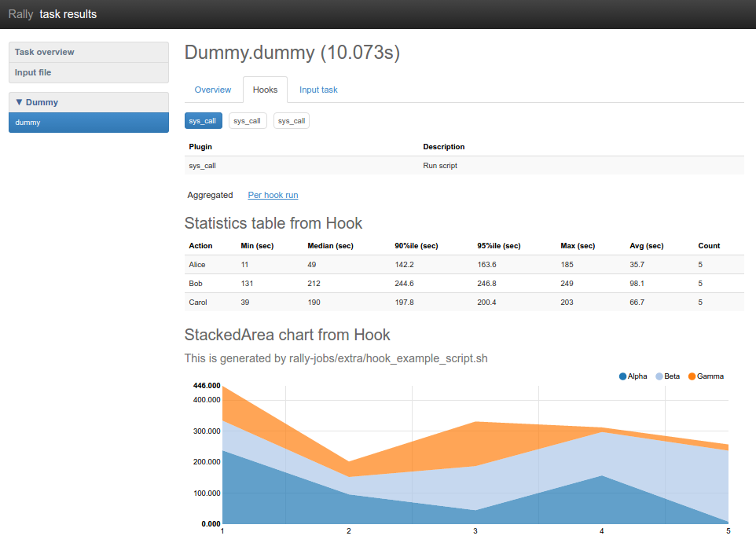756x554 pixels.
Task: Open Input file in sidebar
Action: click(88, 72)
